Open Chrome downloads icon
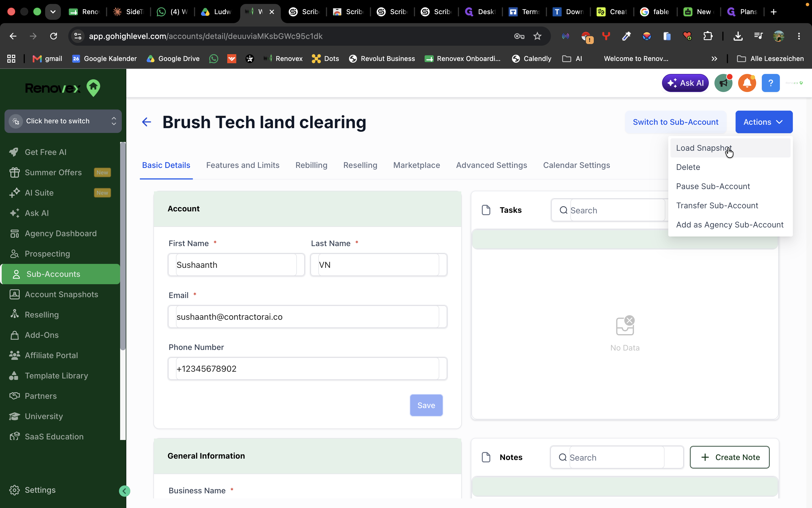Viewport: 812px width, 508px height. click(738, 36)
